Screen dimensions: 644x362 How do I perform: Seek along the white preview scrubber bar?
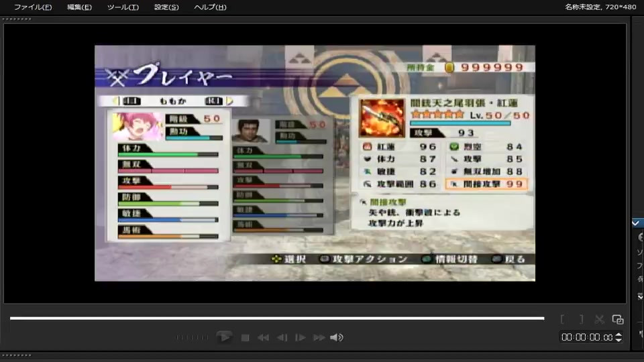[277, 318]
